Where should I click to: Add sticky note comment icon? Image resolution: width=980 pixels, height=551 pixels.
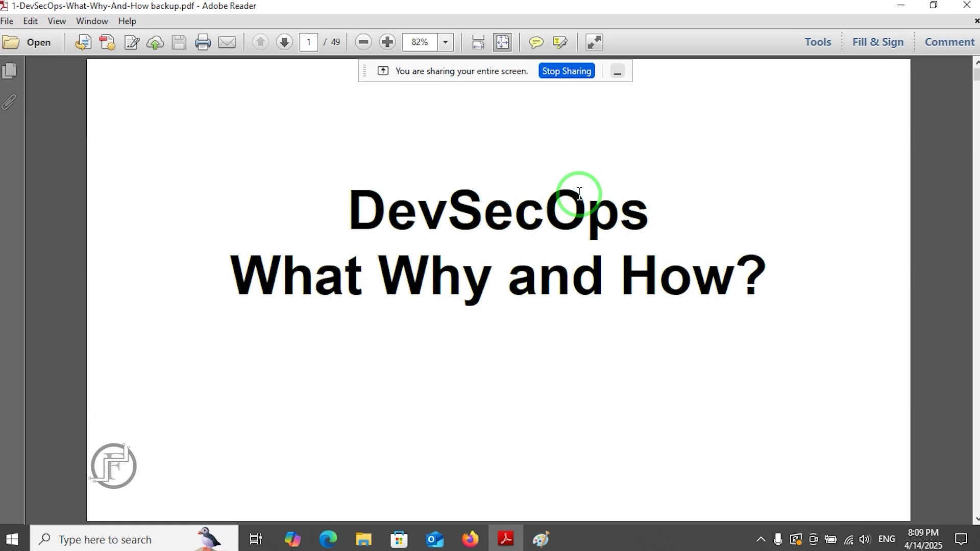tap(536, 42)
